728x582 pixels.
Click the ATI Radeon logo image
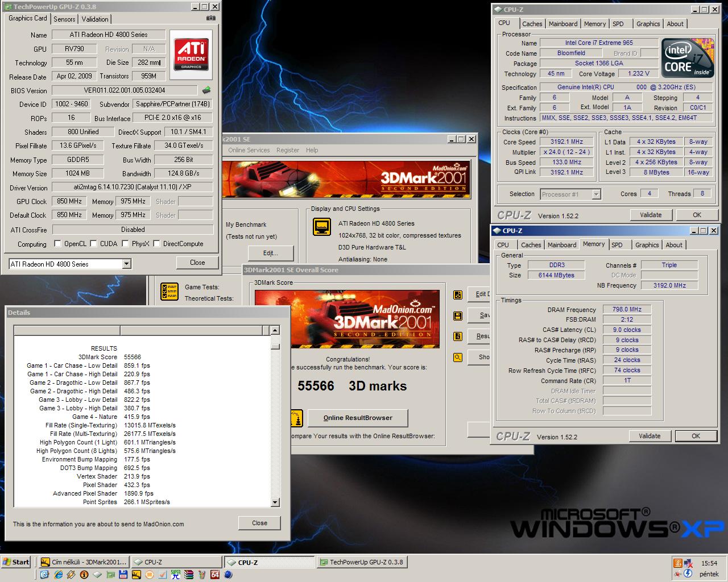coord(191,55)
